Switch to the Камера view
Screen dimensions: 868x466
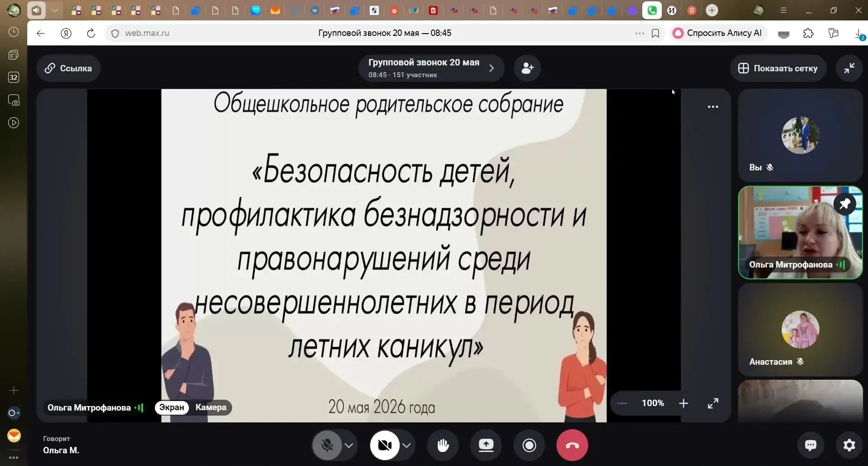pos(211,407)
